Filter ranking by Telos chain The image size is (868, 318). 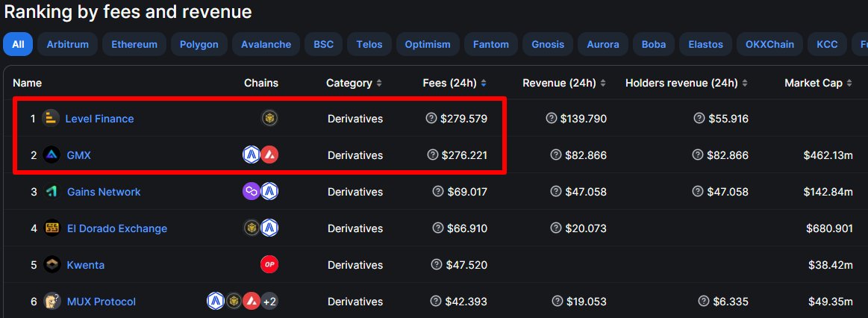369,44
